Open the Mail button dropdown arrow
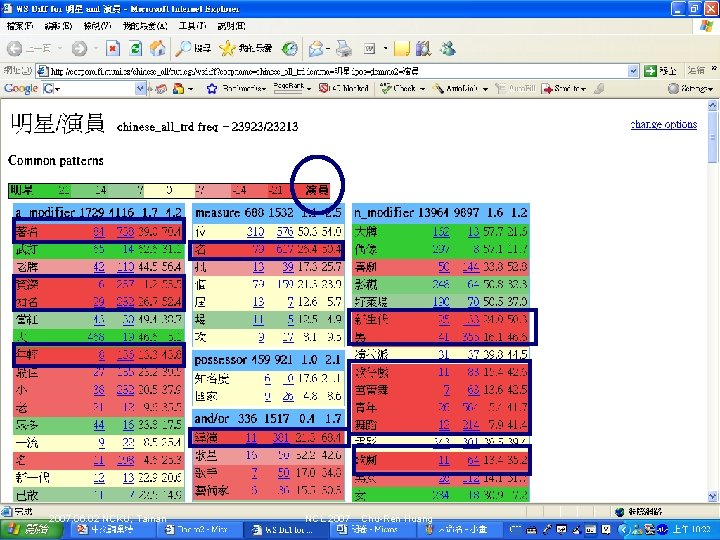This screenshot has height=540, width=720. tap(328, 48)
